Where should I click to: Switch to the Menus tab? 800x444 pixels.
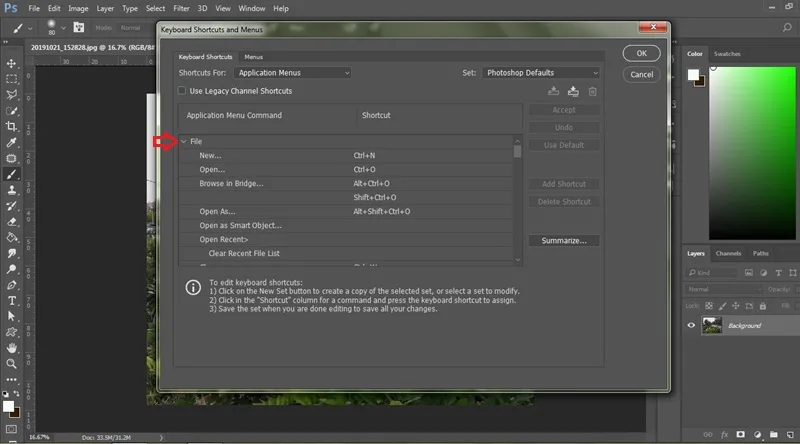click(254, 57)
